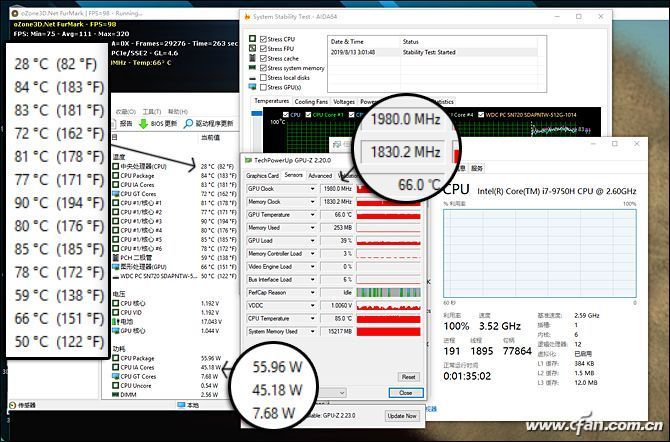Open Advanced tab in GPU-Z
Image resolution: width=670 pixels, height=442 pixels.
click(x=320, y=176)
